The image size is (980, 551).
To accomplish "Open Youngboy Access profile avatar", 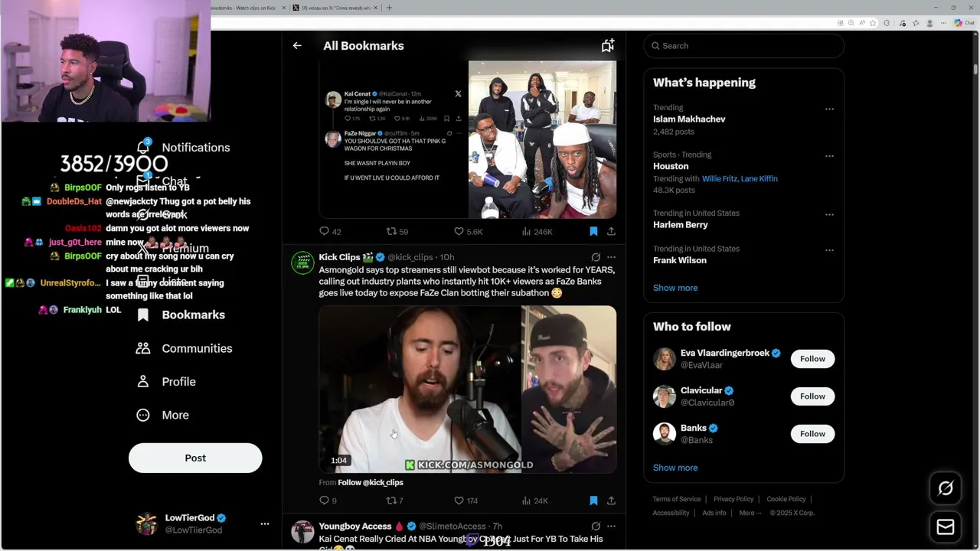I will (x=302, y=532).
